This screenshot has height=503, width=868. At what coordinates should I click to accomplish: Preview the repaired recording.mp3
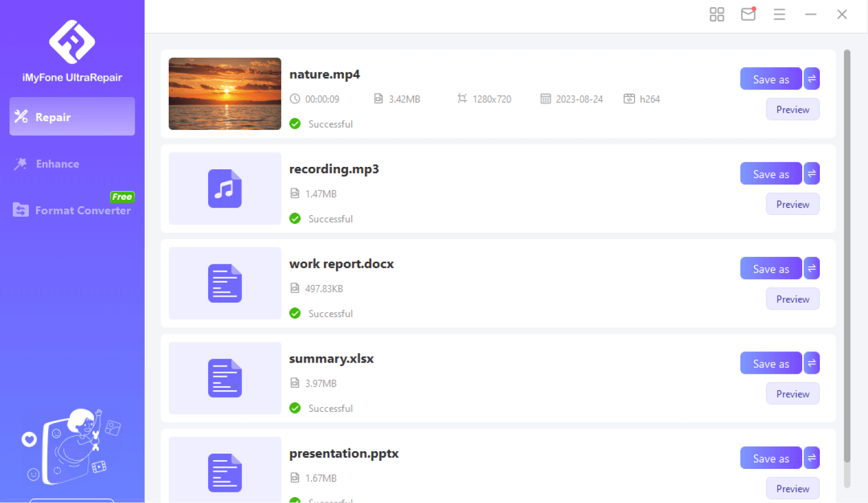tap(792, 204)
